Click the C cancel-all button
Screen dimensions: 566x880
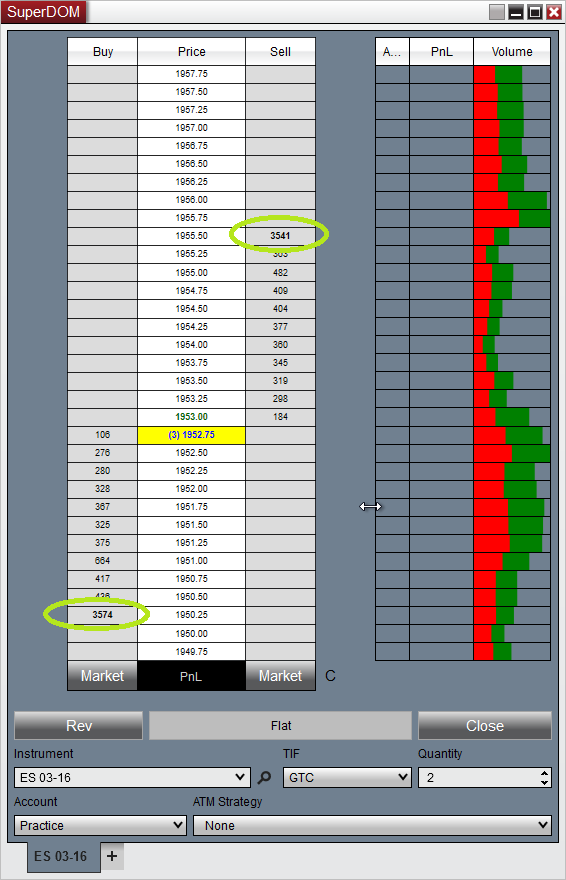point(330,676)
